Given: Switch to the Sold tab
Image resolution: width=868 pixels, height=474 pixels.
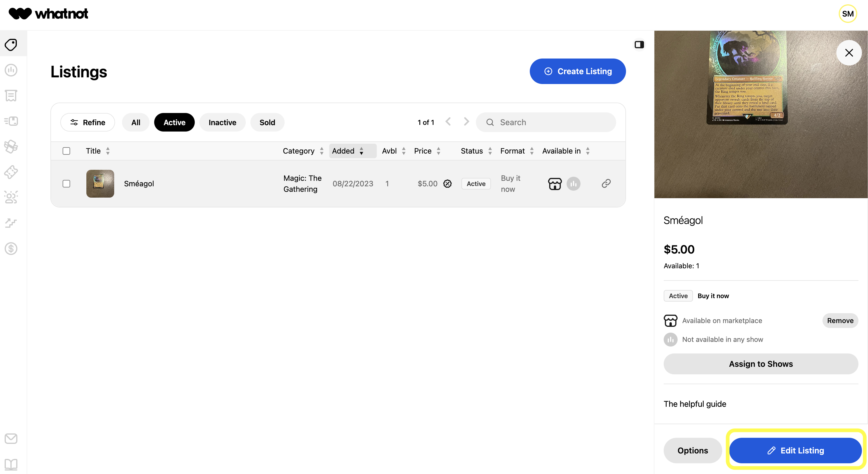Looking at the screenshot, I should (x=267, y=122).
